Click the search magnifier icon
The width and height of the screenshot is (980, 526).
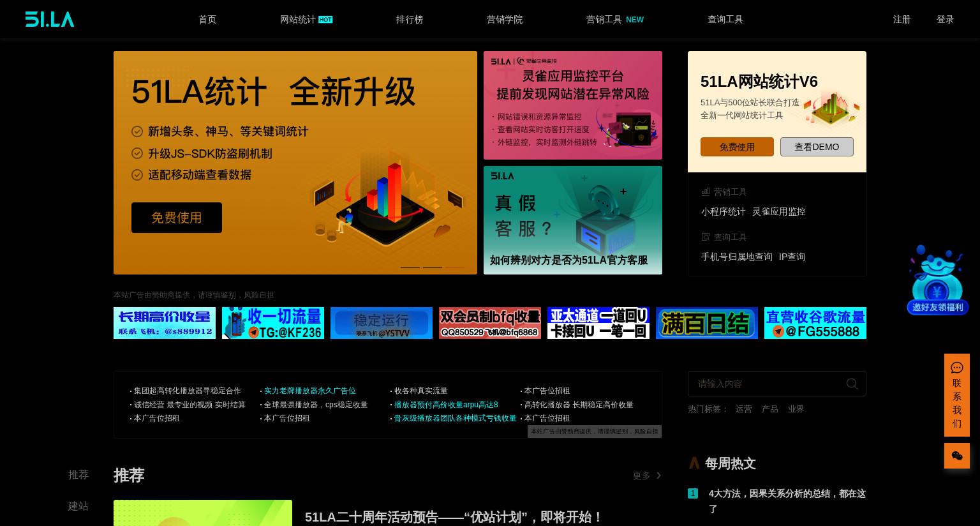tap(852, 384)
